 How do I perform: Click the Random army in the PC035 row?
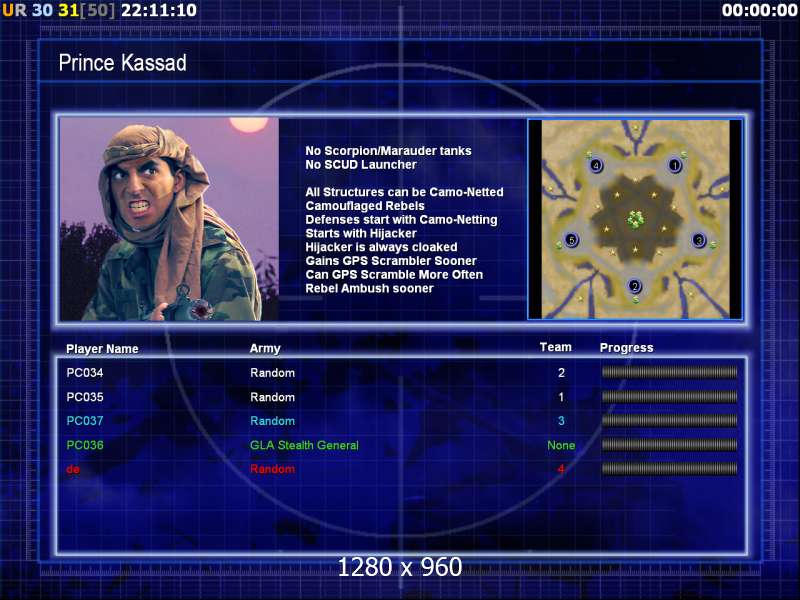click(272, 397)
